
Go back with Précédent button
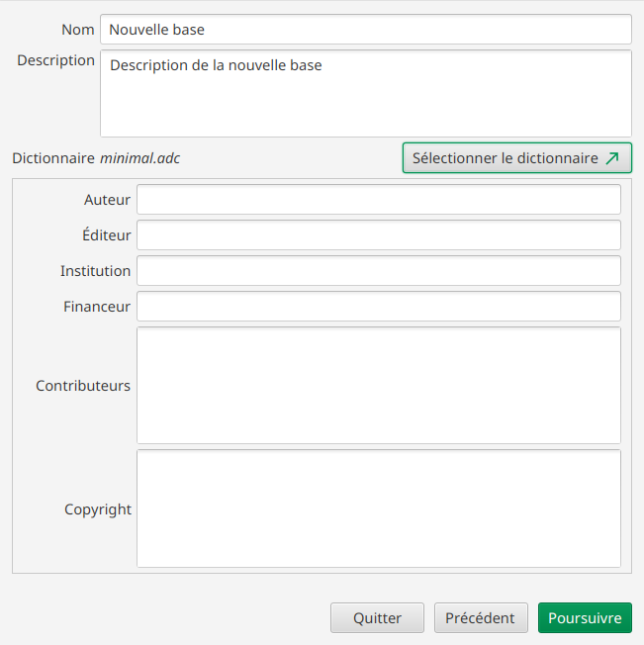[481, 618]
